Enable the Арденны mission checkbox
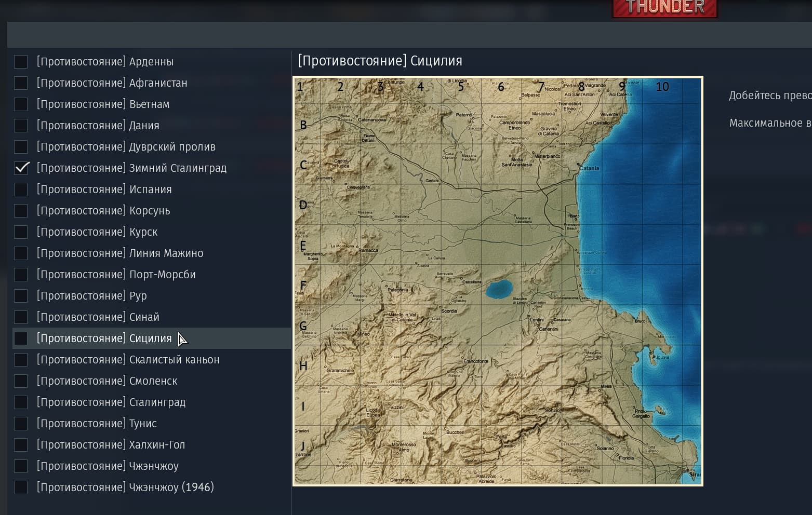Screen dimensions: 812x515 21,62
